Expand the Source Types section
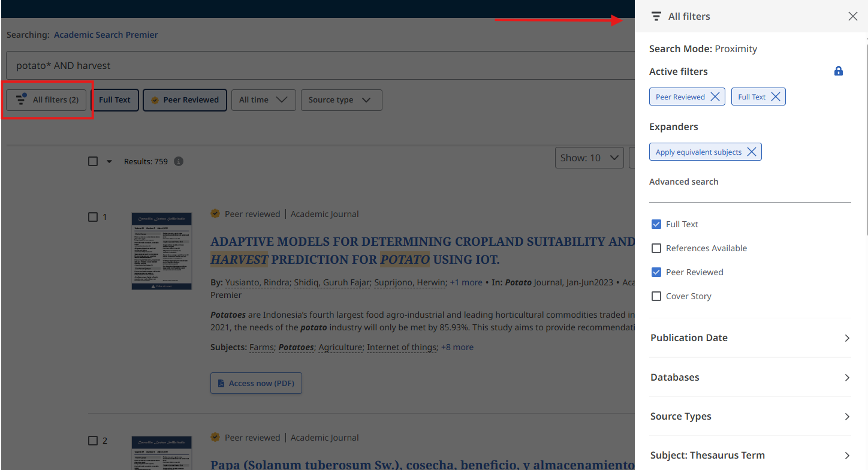This screenshot has width=868, height=470. coord(750,417)
